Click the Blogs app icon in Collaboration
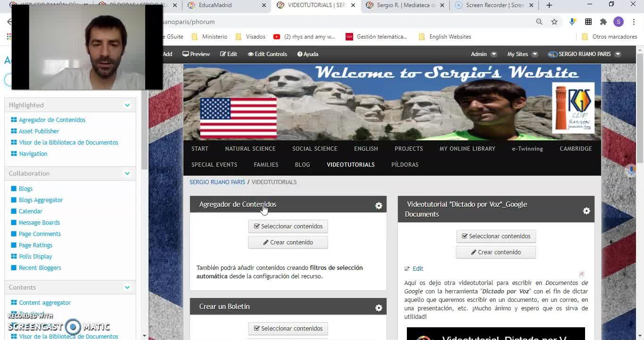Screen dimensions: 644x340 click(14, 188)
